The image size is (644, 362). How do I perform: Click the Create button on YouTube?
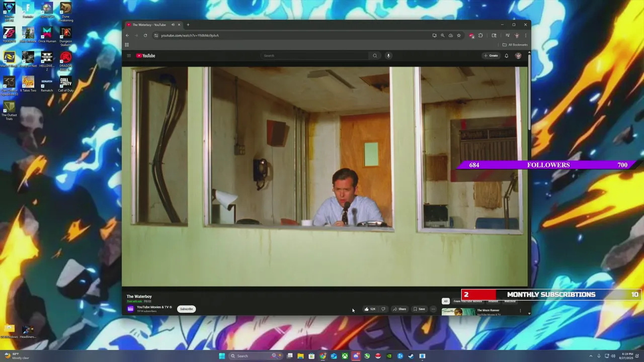(x=491, y=56)
